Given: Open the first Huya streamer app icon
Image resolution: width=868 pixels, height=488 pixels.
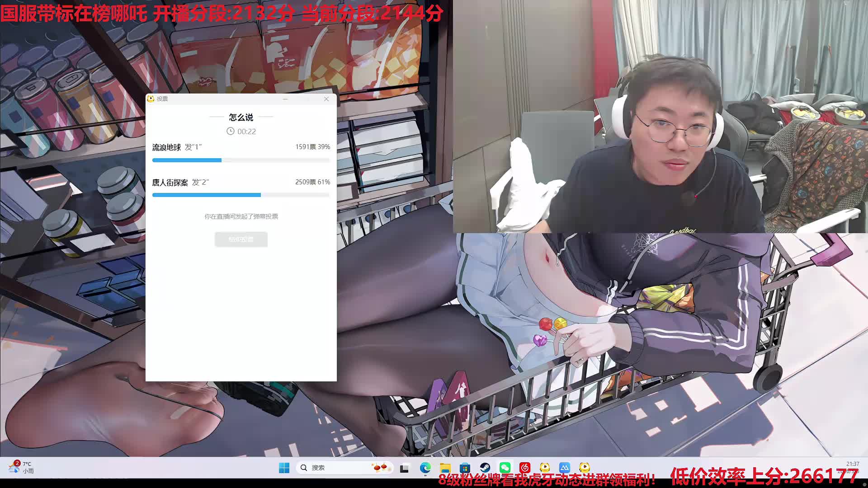Looking at the screenshot, I should pos(545,468).
